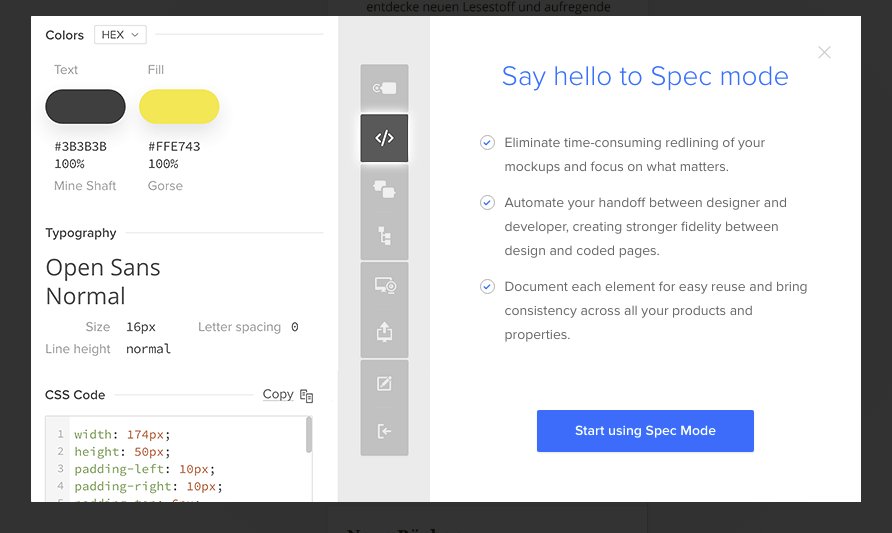Click the #3B3B3B hex value
This screenshot has height=533, width=892.
[x=80, y=147]
